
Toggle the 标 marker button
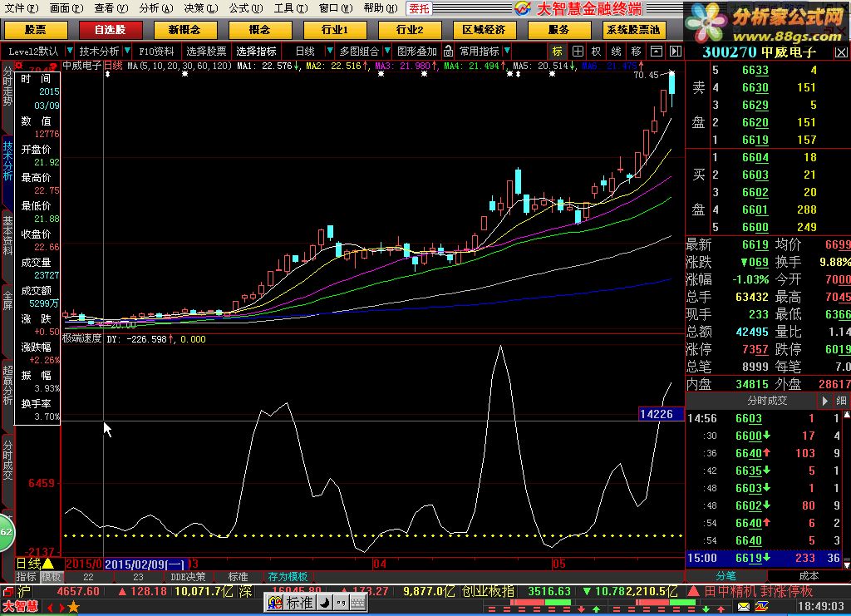(x=558, y=51)
